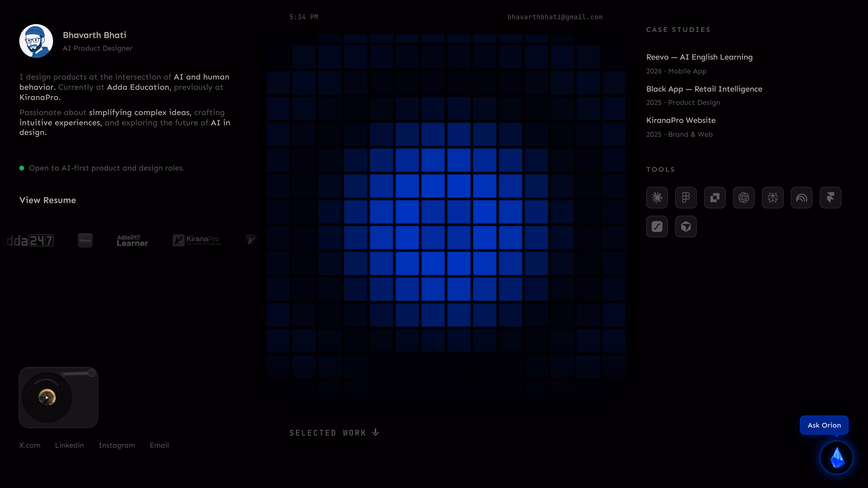Select the 3D cube tool icon
The width and height of the screenshot is (868, 488).
pyautogui.click(x=686, y=227)
